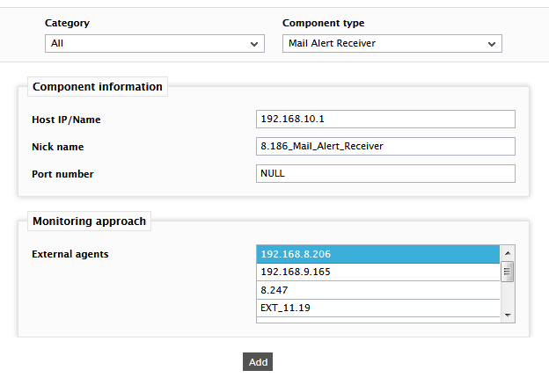This screenshot has width=549, height=392.
Task: Select the Port number field containing NULL
Action: point(385,173)
